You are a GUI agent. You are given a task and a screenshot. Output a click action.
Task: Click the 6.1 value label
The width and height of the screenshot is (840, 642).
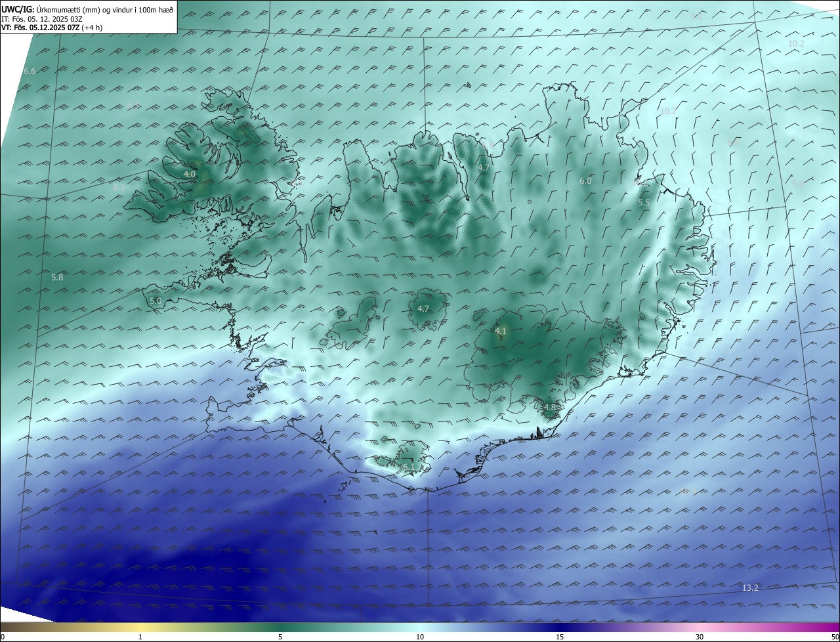click(408, 467)
